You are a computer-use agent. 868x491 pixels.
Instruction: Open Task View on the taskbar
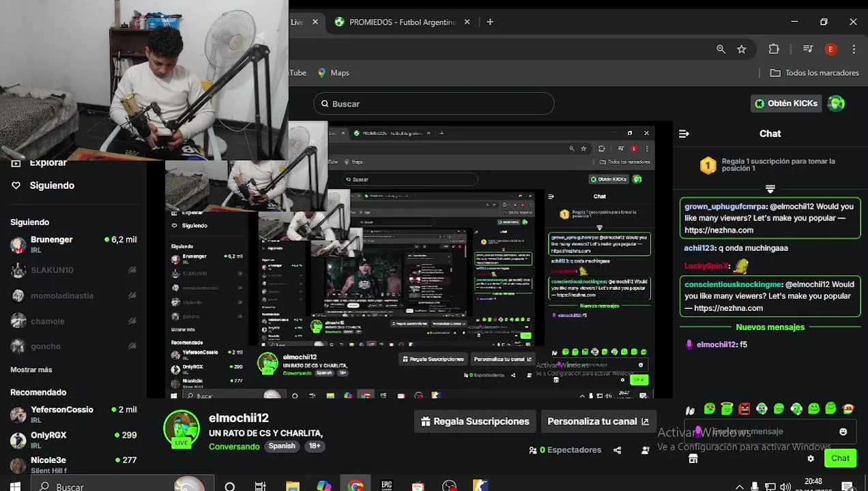[260, 486]
